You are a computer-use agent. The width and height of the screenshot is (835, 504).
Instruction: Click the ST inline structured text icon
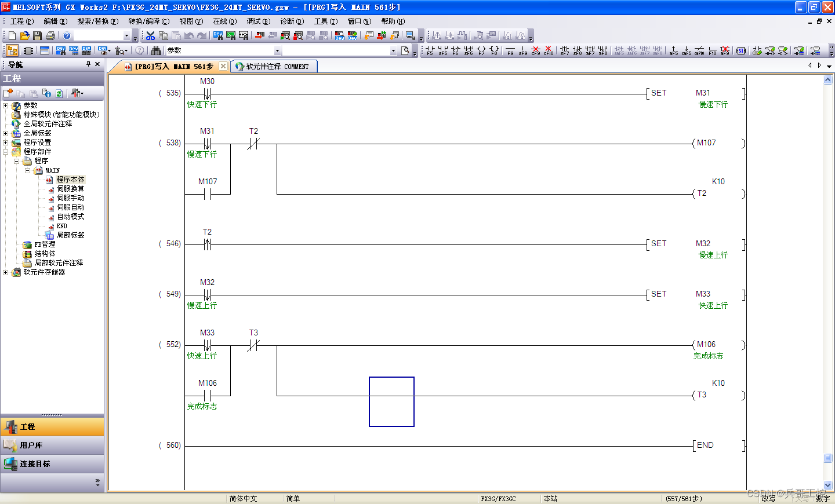[741, 50]
